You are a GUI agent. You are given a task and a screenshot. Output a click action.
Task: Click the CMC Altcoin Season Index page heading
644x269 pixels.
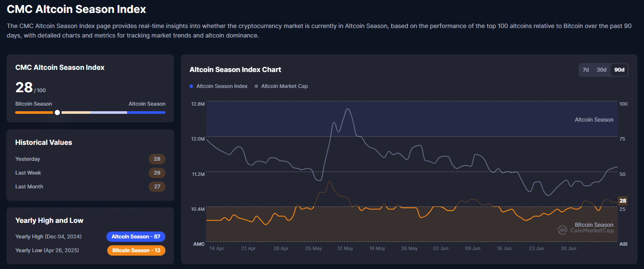[76, 9]
